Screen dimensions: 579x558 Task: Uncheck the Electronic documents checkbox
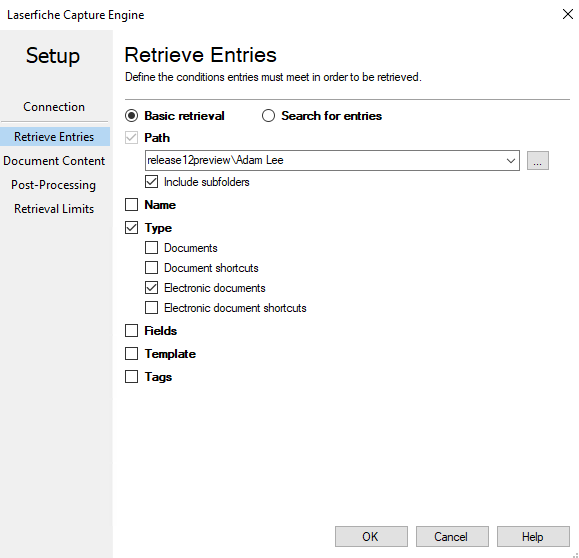pos(151,288)
